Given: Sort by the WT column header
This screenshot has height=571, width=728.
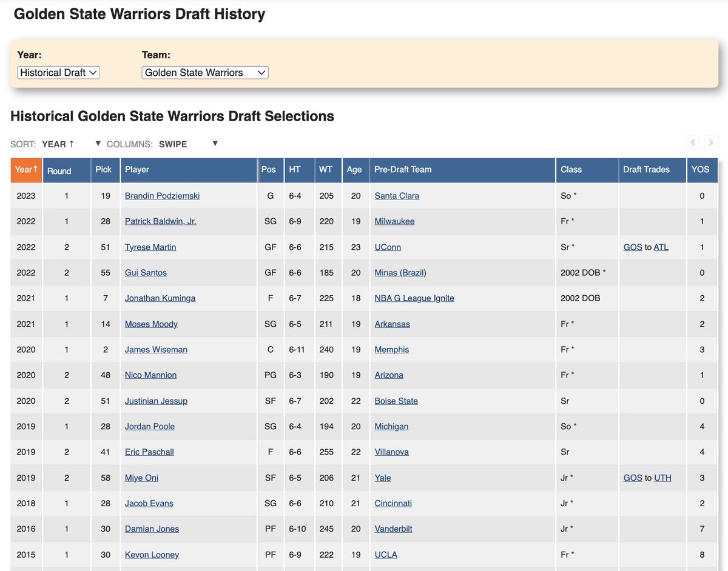Looking at the screenshot, I should coord(328,170).
